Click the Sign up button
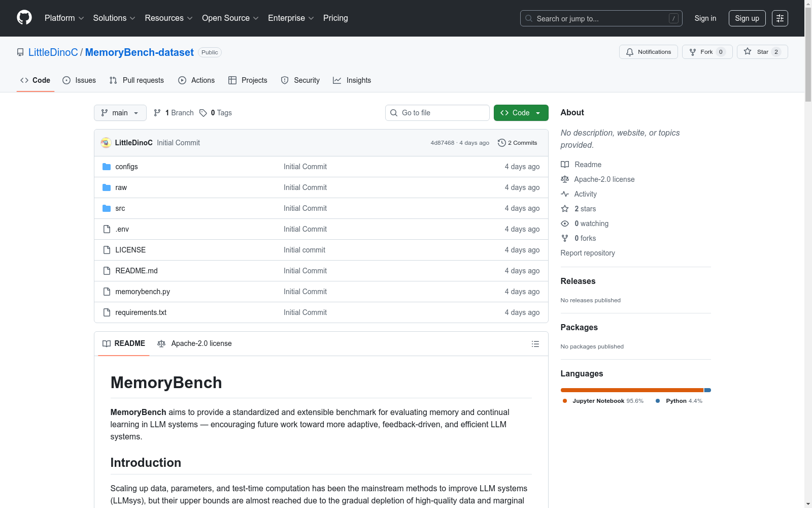The height and width of the screenshot is (508, 812). pyautogui.click(x=747, y=18)
